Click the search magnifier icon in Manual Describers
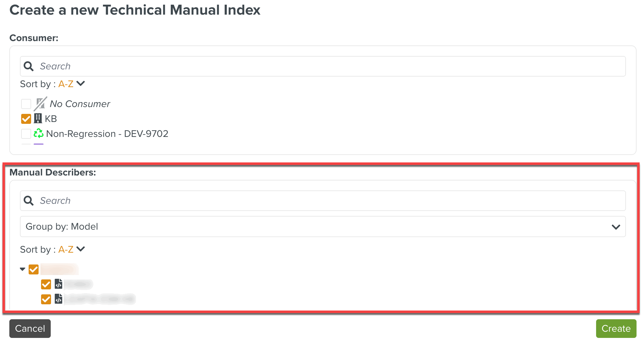Screen dimensions: 644x346 29,201
